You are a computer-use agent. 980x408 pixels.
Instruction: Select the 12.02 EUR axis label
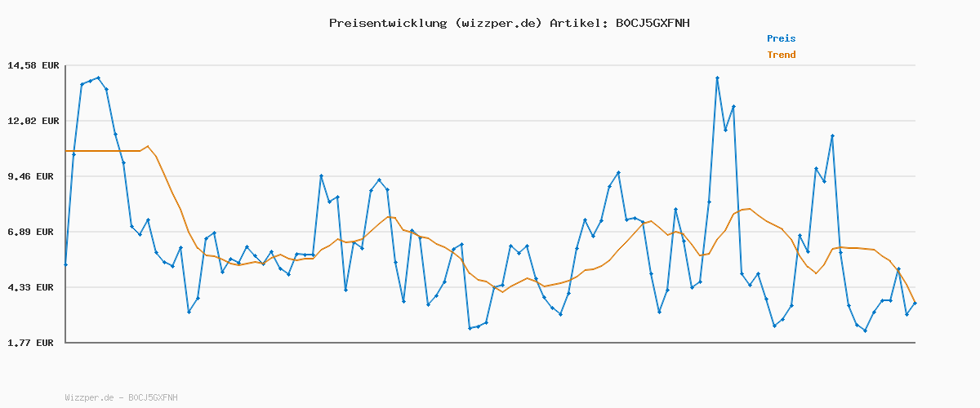[33, 121]
